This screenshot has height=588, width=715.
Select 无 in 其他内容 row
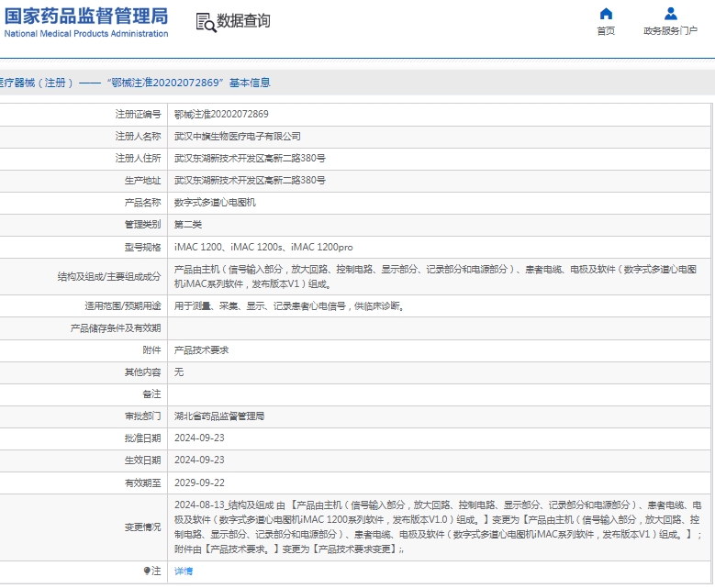click(179, 372)
